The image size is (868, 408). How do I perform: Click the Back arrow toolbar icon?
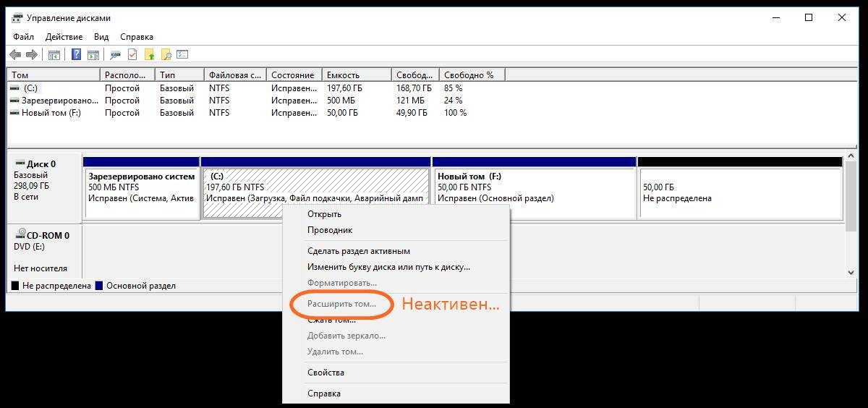point(15,55)
